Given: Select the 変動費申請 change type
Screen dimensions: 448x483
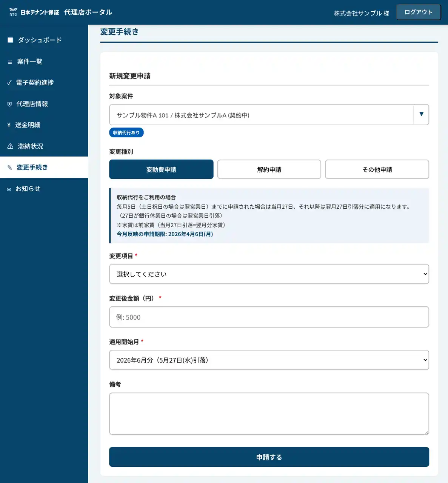Looking at the screenshot, I should pyautogui.click(x=161, y=169).
